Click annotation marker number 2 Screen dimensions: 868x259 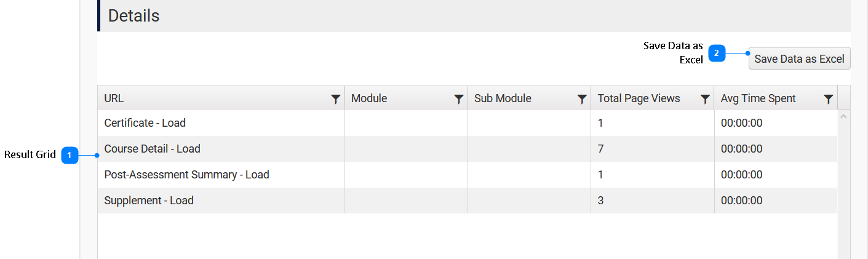(x=717, y=54)
